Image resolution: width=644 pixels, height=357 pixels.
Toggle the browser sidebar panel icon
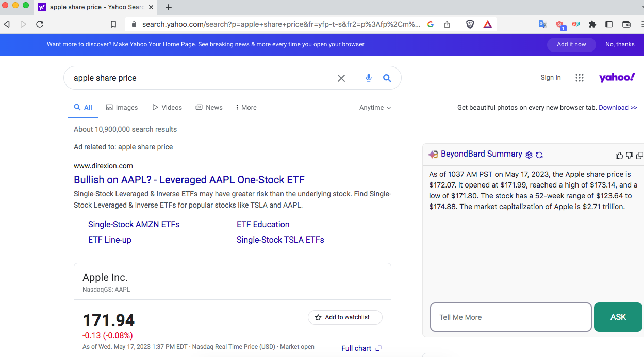[609, 24]
